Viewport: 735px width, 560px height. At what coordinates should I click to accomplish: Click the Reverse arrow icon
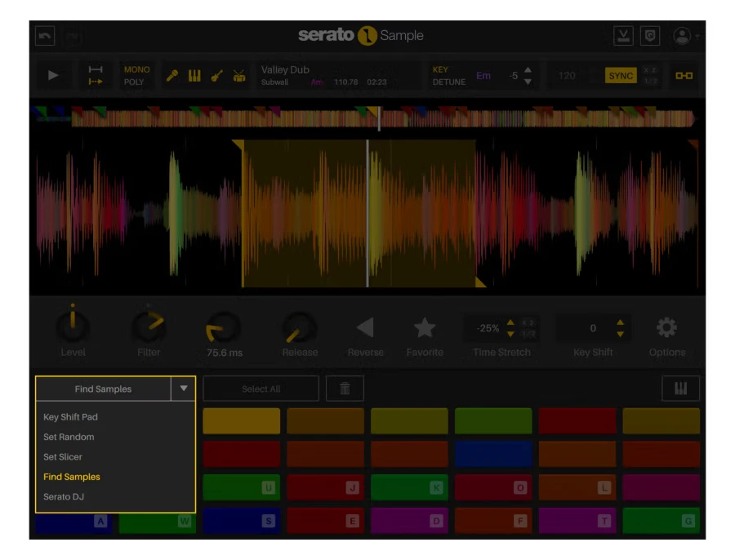(365, 327)
